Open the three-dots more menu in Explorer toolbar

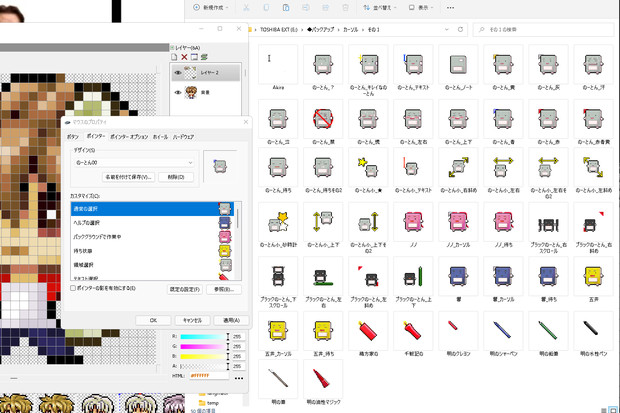click(450, 8)
